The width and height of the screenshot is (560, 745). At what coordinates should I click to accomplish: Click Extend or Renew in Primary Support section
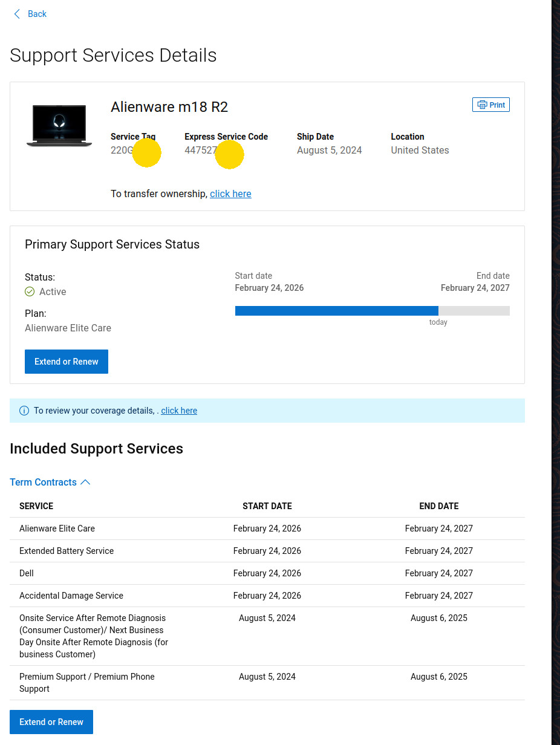67,362
